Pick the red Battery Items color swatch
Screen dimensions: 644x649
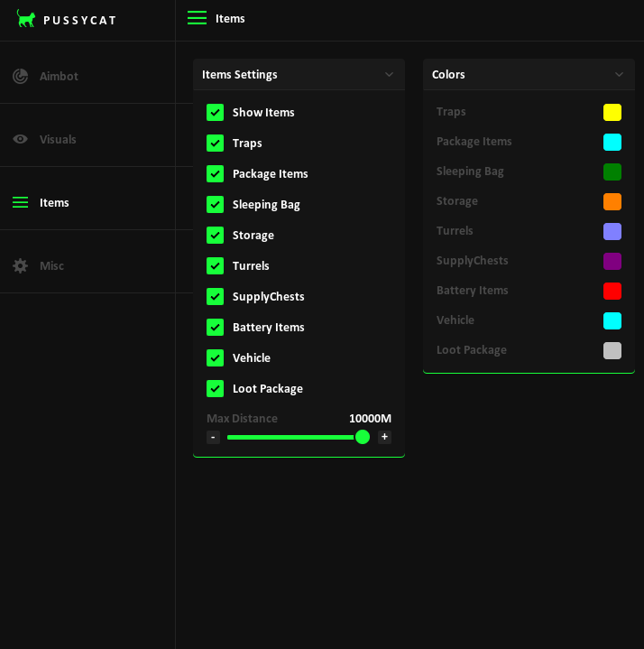[612, 291]
